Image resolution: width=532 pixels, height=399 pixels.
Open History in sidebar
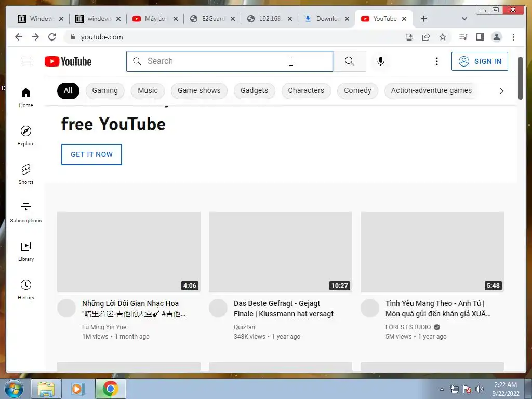26,289
